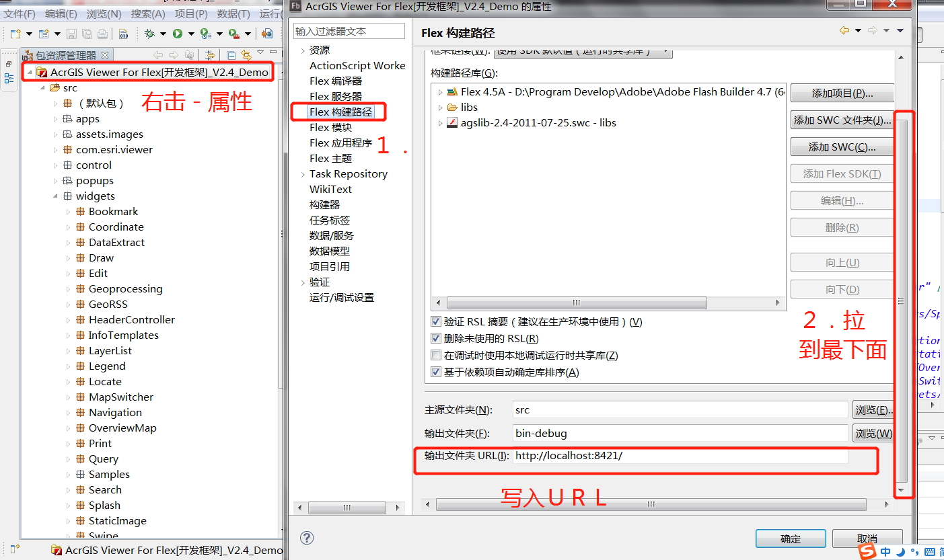Select the agslib-2.4-2011-07-25.swc library entry
Viewport: 944px width, 560px height.
tap(531, 122)
